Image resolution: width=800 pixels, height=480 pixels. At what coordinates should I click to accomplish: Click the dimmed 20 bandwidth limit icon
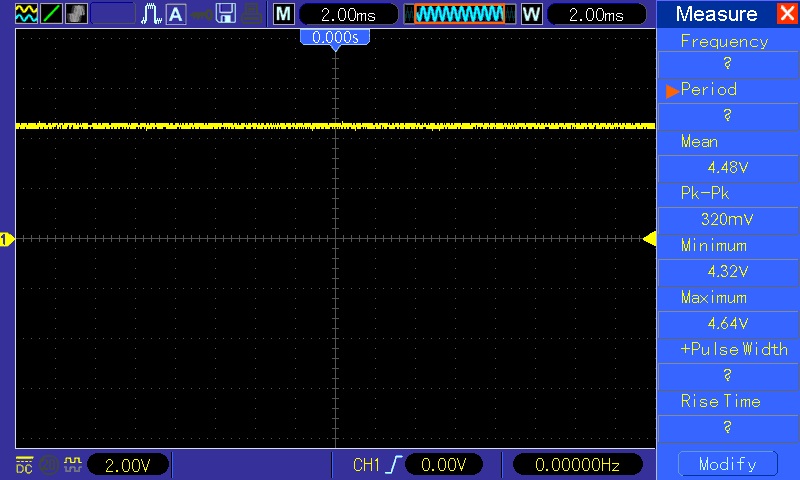[x=48, y=465]
